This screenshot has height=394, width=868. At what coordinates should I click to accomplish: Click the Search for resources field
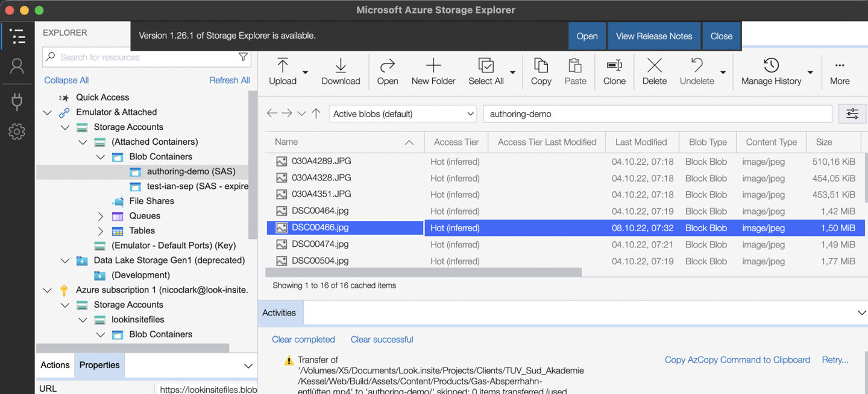point(146,57)
